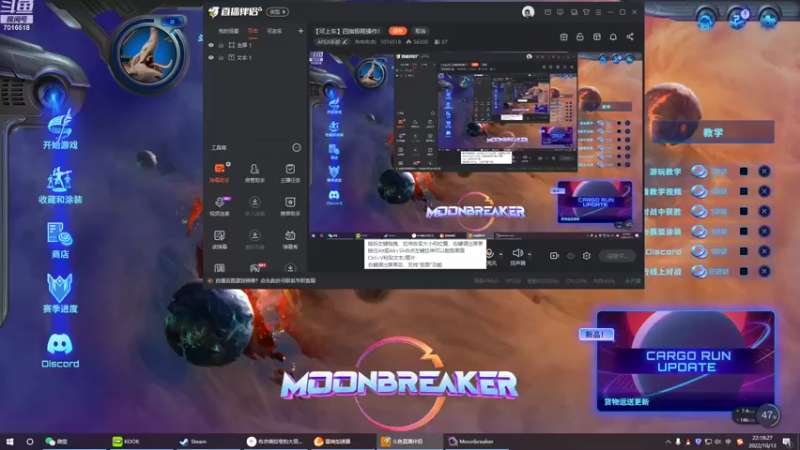Collapse the 工具箱 section with minus icon

[x=296, y=147]
